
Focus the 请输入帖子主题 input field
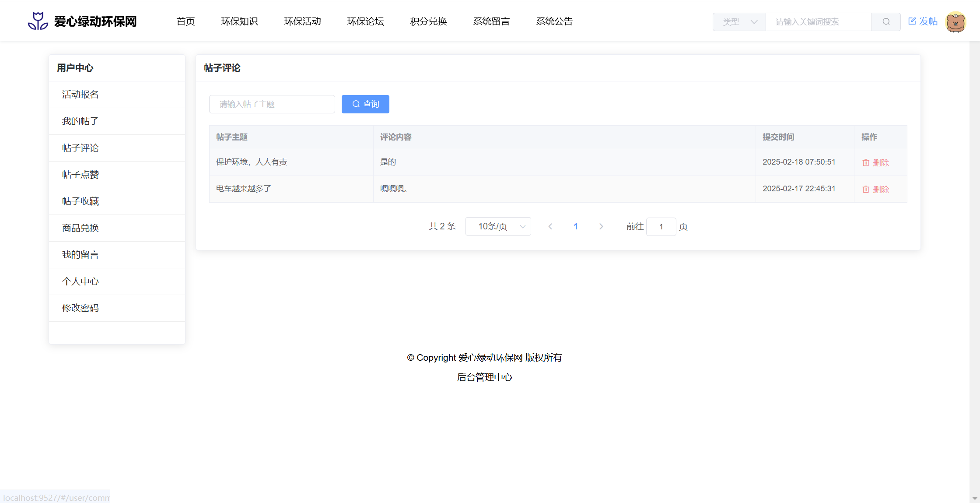(x=272, y=104)
